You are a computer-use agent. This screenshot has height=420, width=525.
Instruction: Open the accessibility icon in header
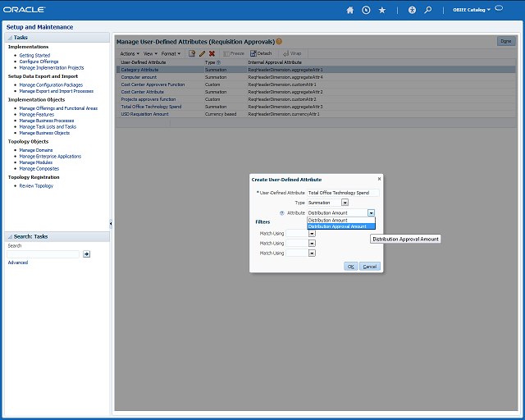point(412,10)
